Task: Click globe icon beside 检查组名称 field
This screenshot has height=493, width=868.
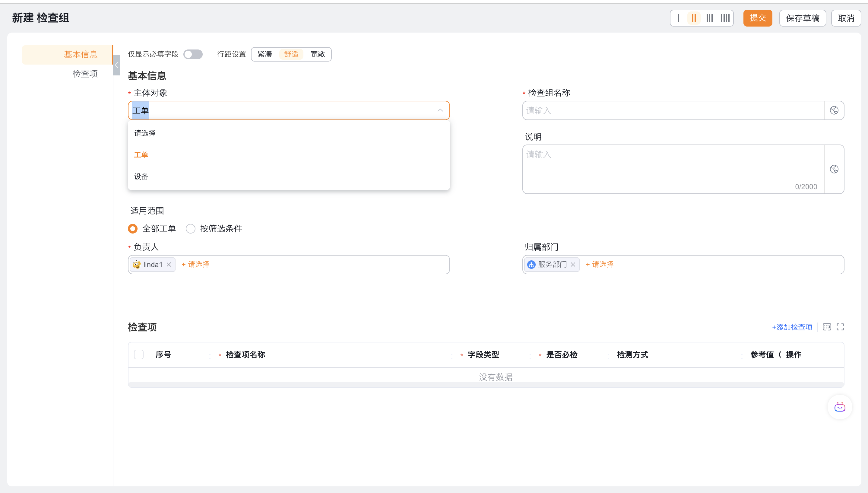Action: point(834,110)
